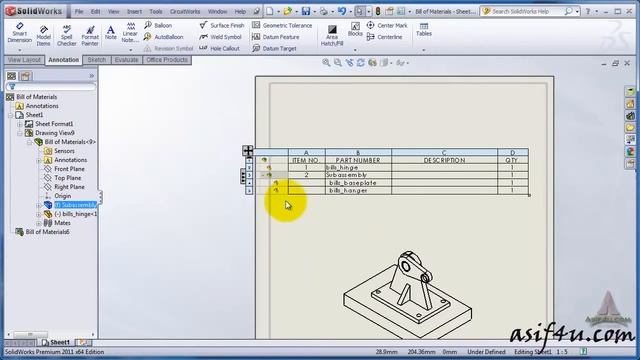The width and height of the screenshot is (640, 360).
Task: Insert a Note annotation
Action: [111, 33]
